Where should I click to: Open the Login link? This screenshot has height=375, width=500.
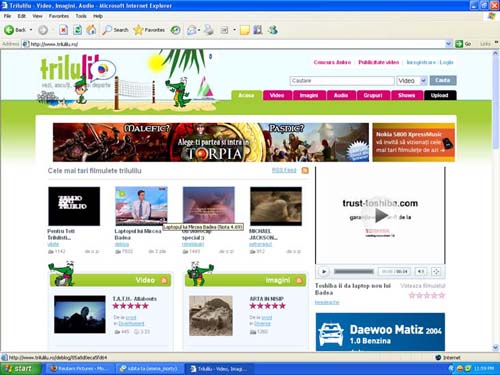447,62
